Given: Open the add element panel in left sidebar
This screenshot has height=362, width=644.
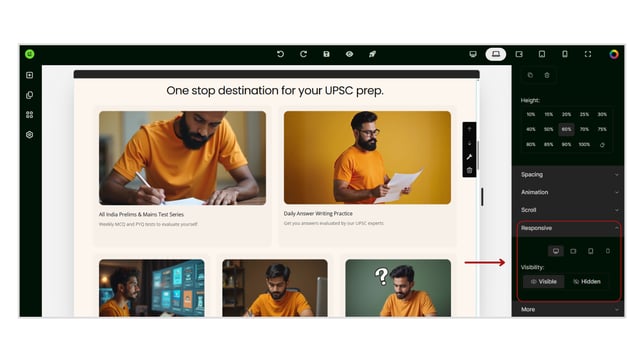Looking at the screenshot, I should [30, 75].
